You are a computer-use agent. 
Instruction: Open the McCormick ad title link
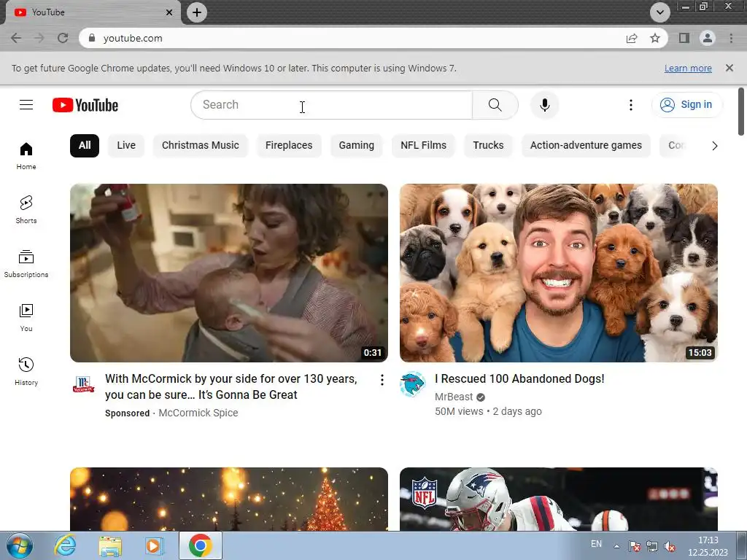click(x=231, y=386)
